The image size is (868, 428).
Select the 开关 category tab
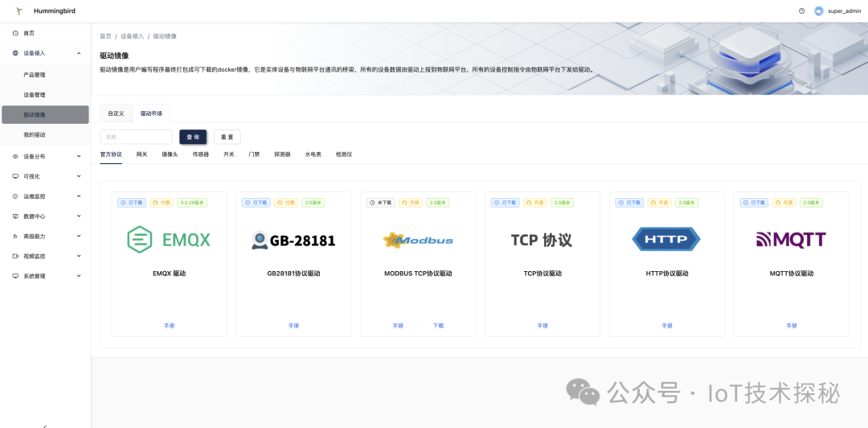tap(229, 154)
